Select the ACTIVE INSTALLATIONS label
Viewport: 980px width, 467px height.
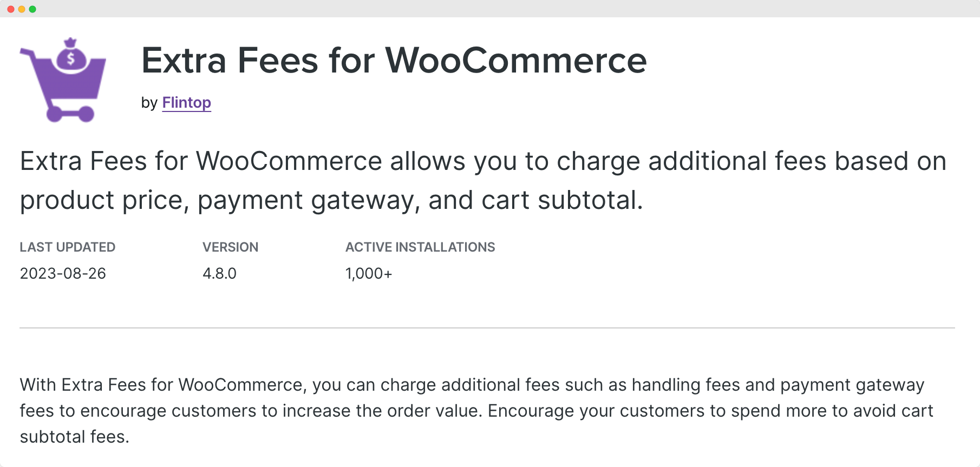[420, 247]
